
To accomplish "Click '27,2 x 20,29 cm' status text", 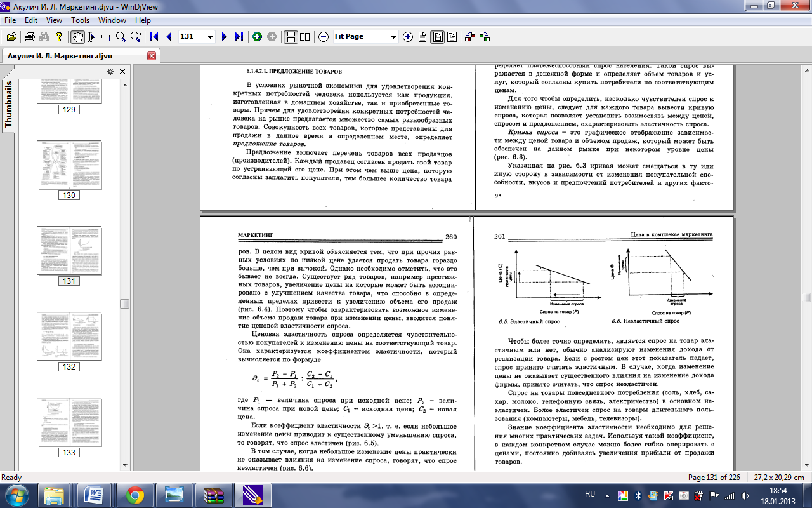I will tap(779, 477).
